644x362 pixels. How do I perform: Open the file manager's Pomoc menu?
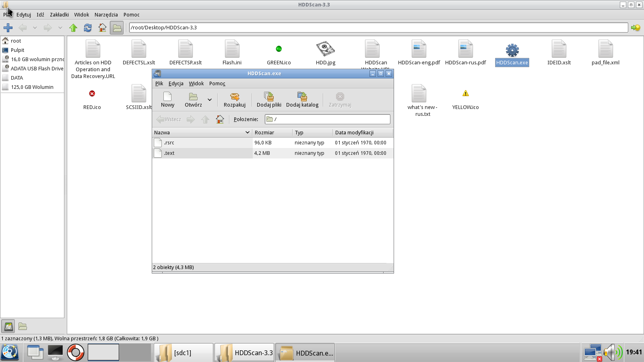coord(132,14)
